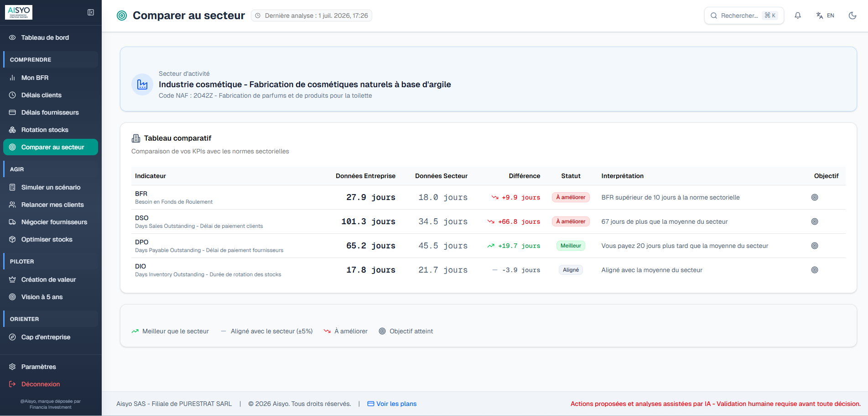Click the magnifier icon in the search bar

pyautogui.click(x=713, y=15)
